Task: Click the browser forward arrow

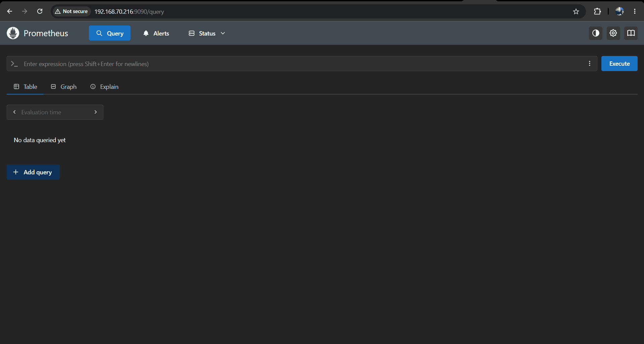Action: point(25,11)
